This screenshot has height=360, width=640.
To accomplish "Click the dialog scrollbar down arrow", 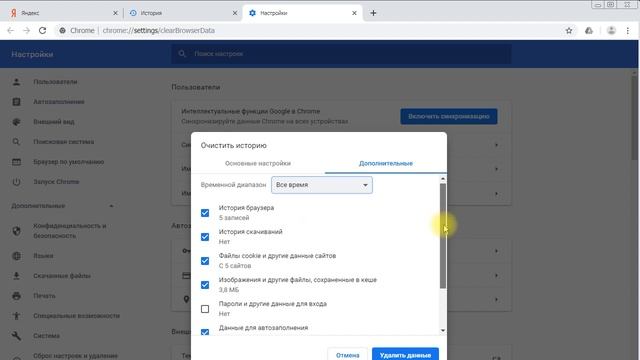I will click(x=443, y=331).
